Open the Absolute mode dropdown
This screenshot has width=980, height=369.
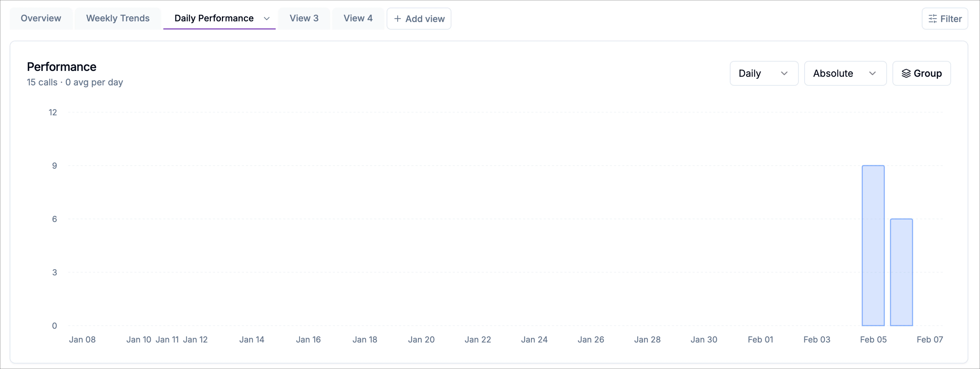[845, 73]
